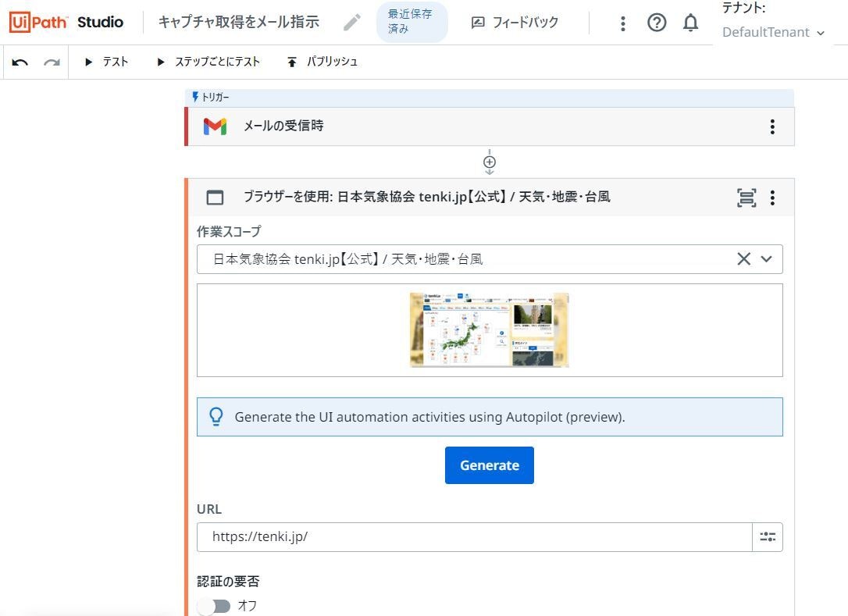Open ブラウザーを使用 activity three-dot menu
Image resolution: width=848 pixels, height=616 pixels.
pos(772,198)
